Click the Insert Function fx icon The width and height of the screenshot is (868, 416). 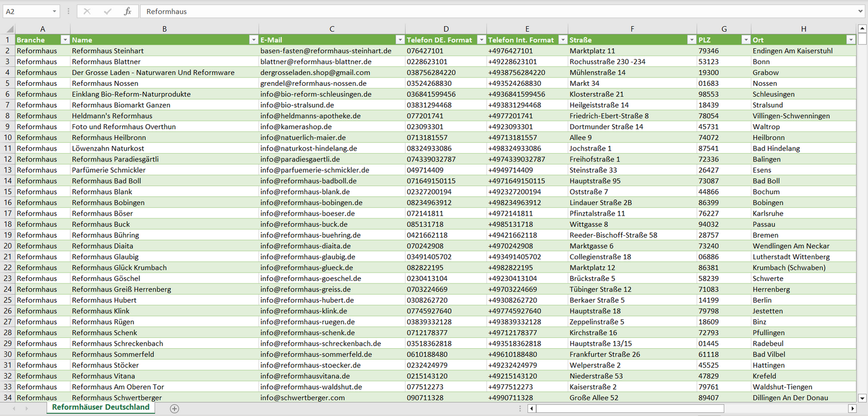point(127,11)
